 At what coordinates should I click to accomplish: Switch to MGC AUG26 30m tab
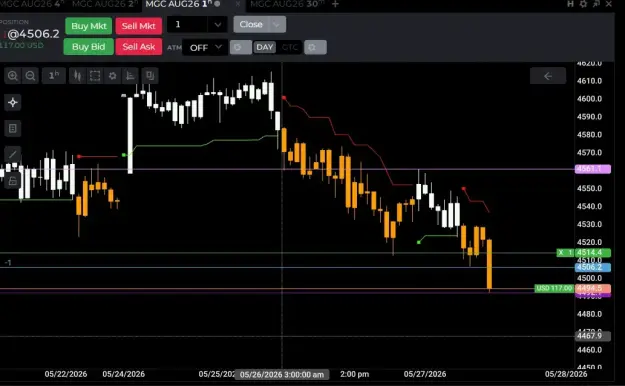(x=286, y=4)
